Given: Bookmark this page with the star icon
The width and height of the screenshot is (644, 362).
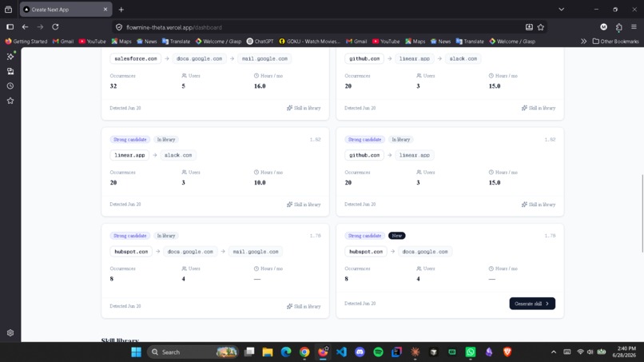Looking at the screenshot, I should [541, 27].
